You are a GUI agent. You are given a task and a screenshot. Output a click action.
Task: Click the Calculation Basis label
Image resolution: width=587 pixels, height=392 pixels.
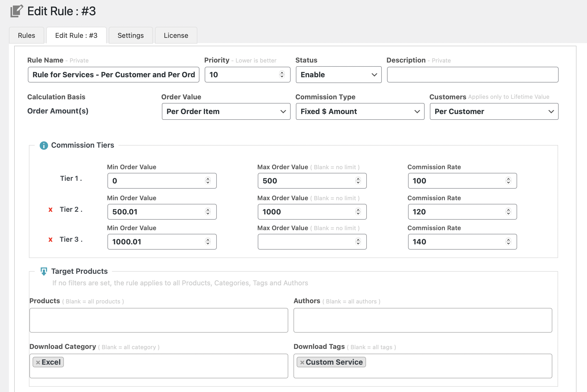tap(56, 97)
